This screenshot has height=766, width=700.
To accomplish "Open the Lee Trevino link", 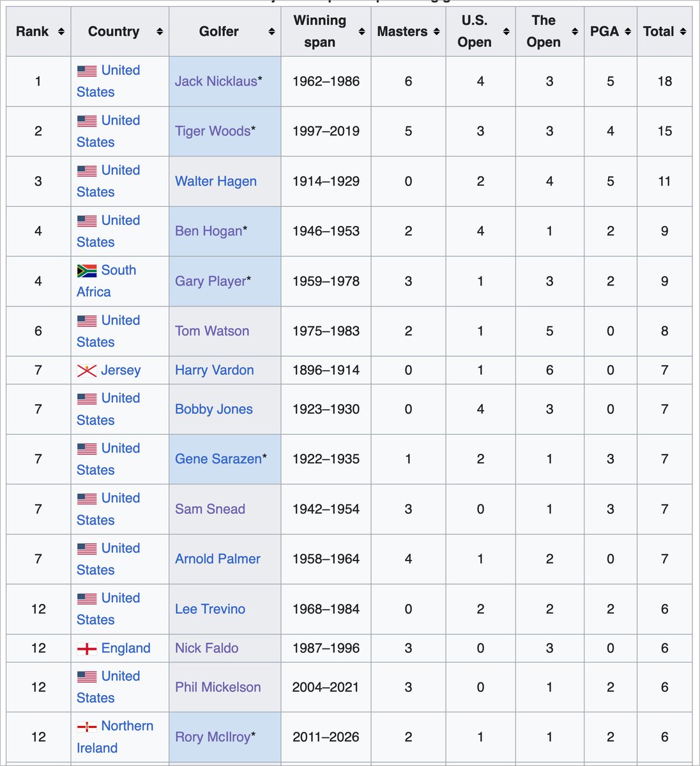I will pos(210,609).
